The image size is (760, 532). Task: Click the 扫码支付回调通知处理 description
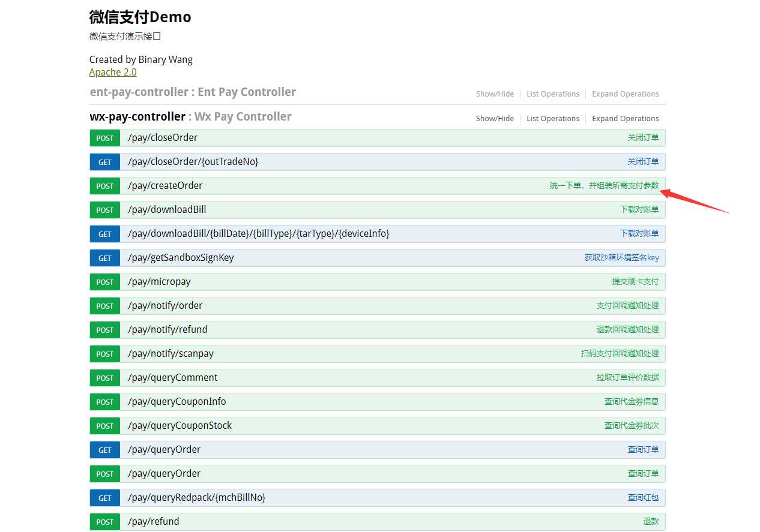(620, 354)
